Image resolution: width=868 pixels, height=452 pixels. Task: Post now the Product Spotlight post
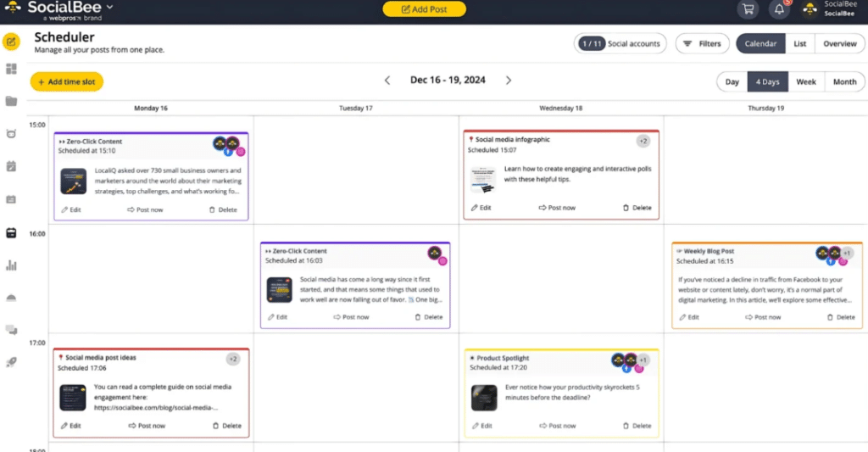pos(558,426)
